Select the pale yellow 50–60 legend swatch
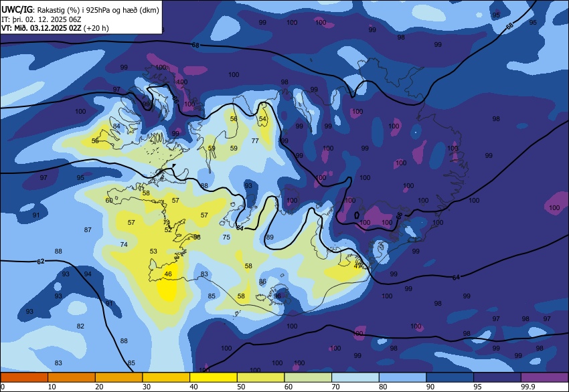This screenshot has height=392, width=569. click(260, 377)
